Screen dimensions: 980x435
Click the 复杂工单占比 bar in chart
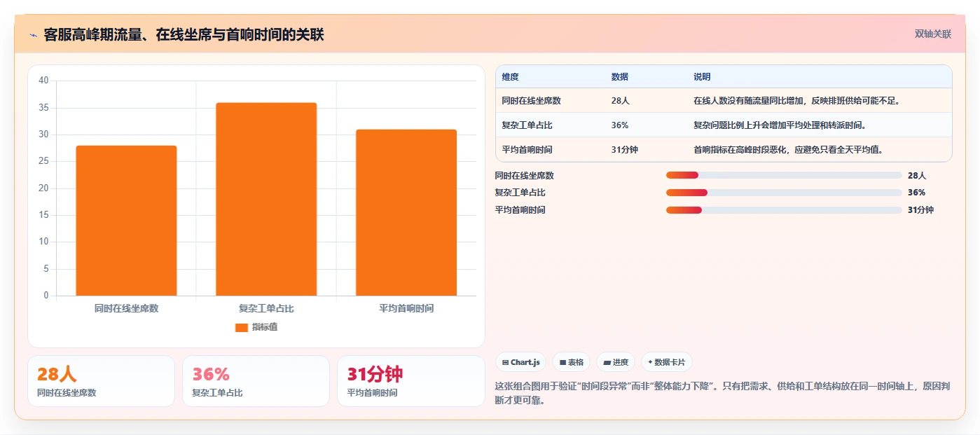(x=266, y=199)
